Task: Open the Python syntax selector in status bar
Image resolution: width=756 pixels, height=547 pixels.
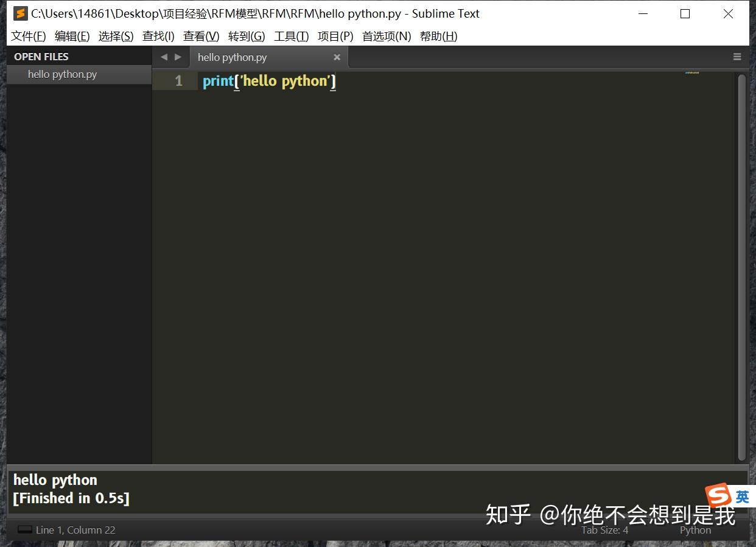Action: pyautogui.click(x=695, y=529)
